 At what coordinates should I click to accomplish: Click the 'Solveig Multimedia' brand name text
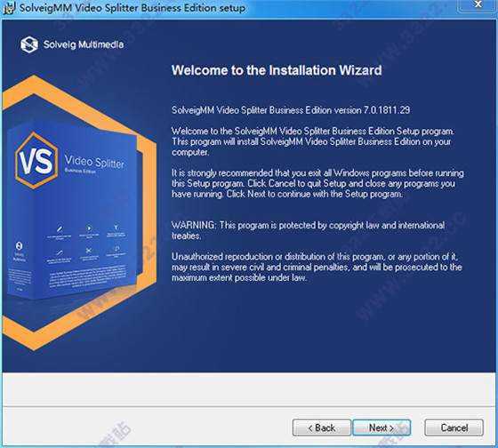[84, 44]
